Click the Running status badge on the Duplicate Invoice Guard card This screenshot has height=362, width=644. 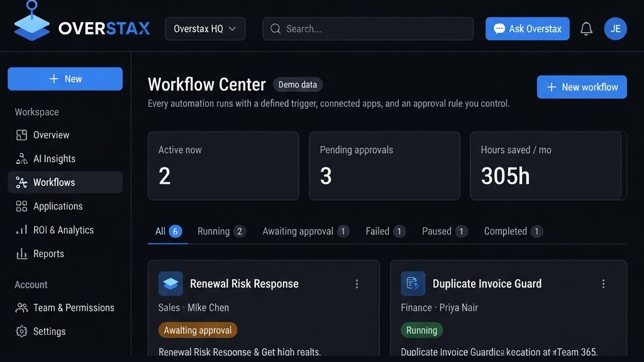(x=422, y=331)
